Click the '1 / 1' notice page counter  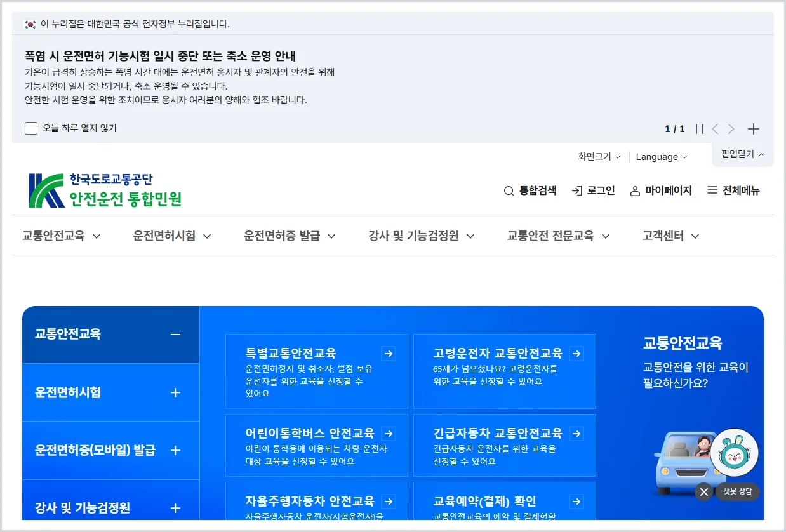click(675, 129)
